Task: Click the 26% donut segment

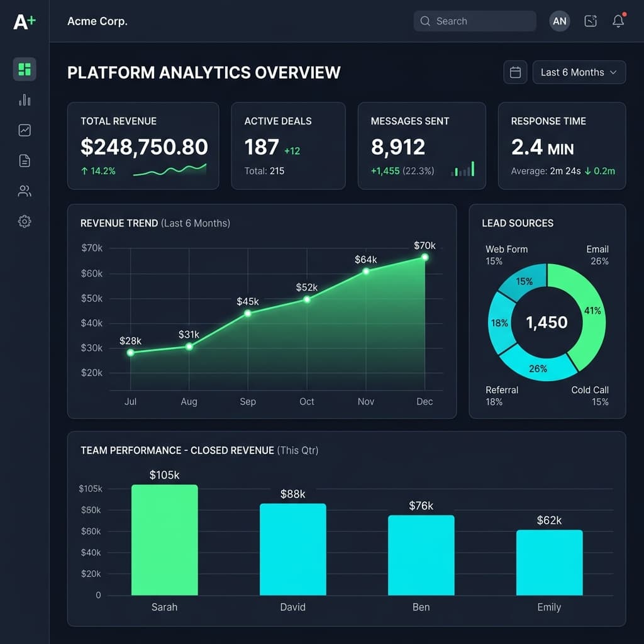Action: 538,367
